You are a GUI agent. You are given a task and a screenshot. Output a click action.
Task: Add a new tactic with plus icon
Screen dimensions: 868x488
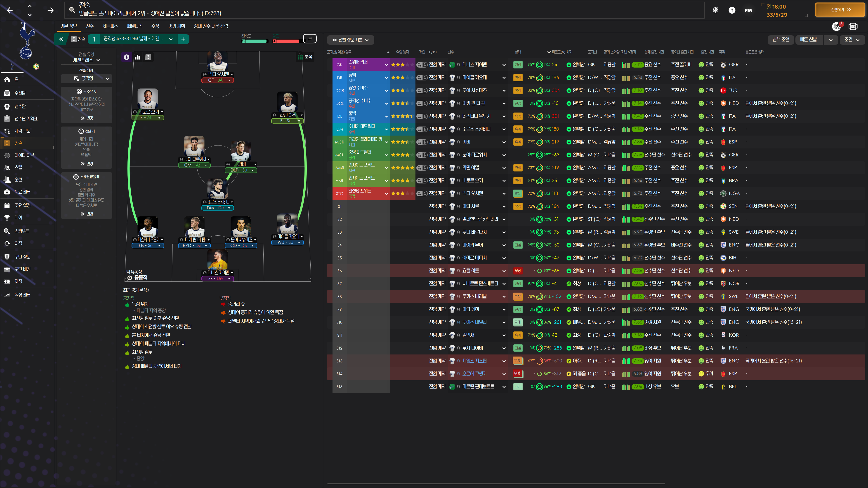183,39
